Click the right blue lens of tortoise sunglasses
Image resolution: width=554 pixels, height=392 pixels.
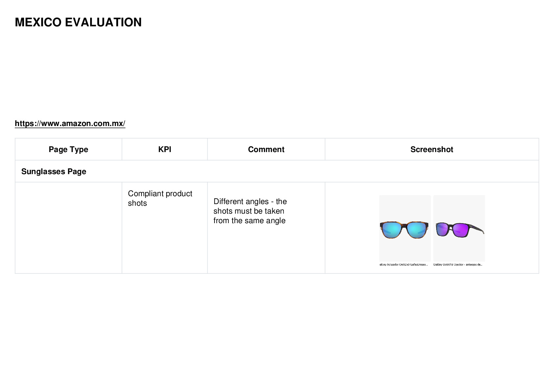click(417, 229)
